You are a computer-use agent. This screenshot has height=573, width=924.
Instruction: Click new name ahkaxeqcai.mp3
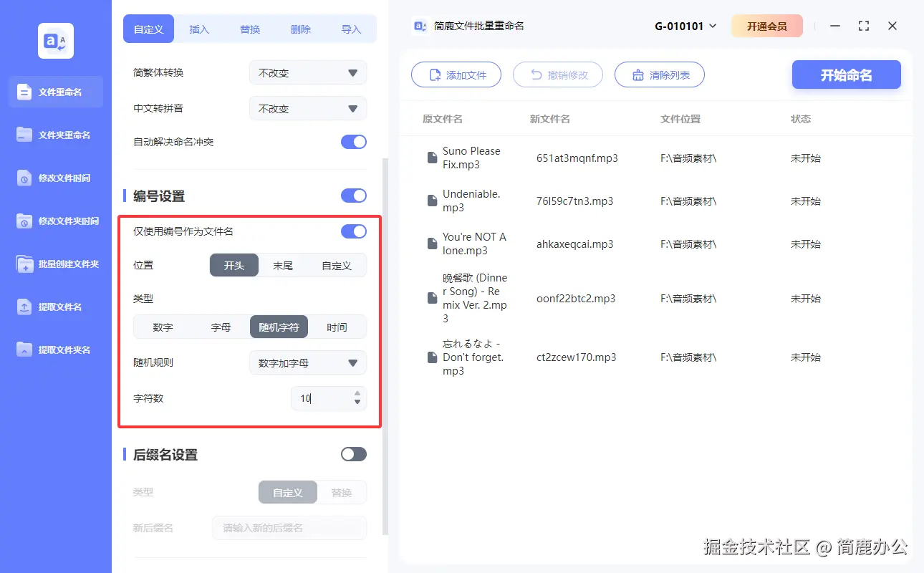[574, 244]
